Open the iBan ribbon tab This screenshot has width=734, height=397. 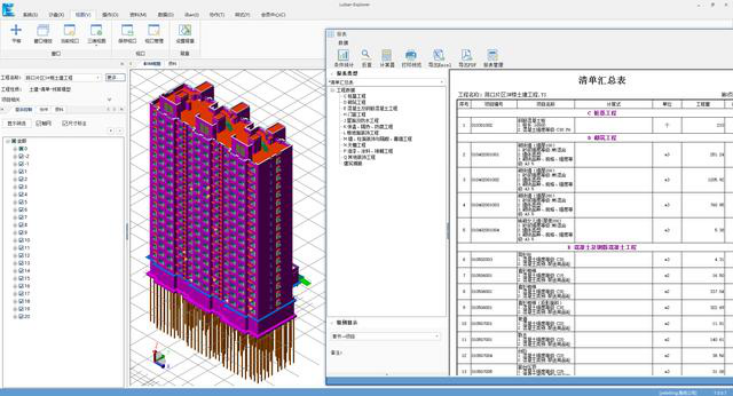(192, 15)
